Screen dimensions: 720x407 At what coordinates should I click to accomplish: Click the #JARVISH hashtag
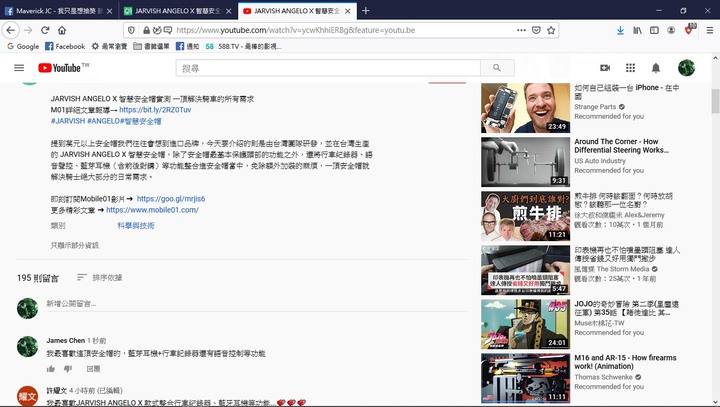[68, 121]
